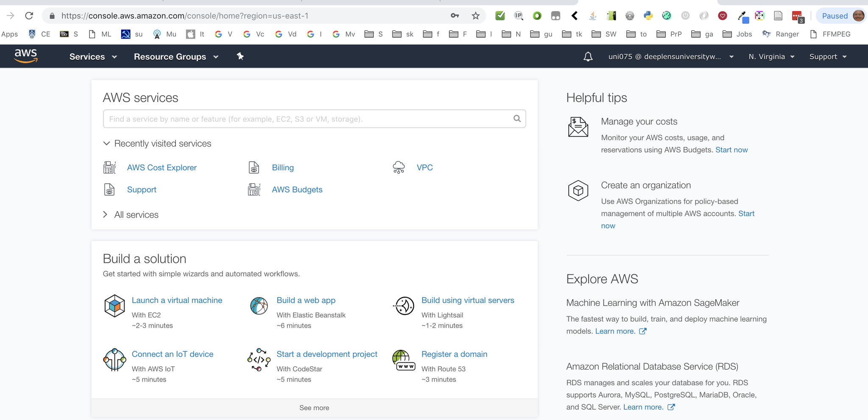Image resolution: width=868 pixels, height=420 pixels.
Task: Click the Manage your costs envelope icon
Action: 578,127
